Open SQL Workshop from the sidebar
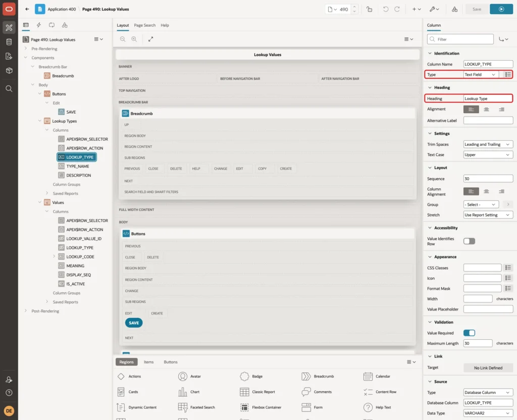517x420 pixels. (x=9, y=42)
